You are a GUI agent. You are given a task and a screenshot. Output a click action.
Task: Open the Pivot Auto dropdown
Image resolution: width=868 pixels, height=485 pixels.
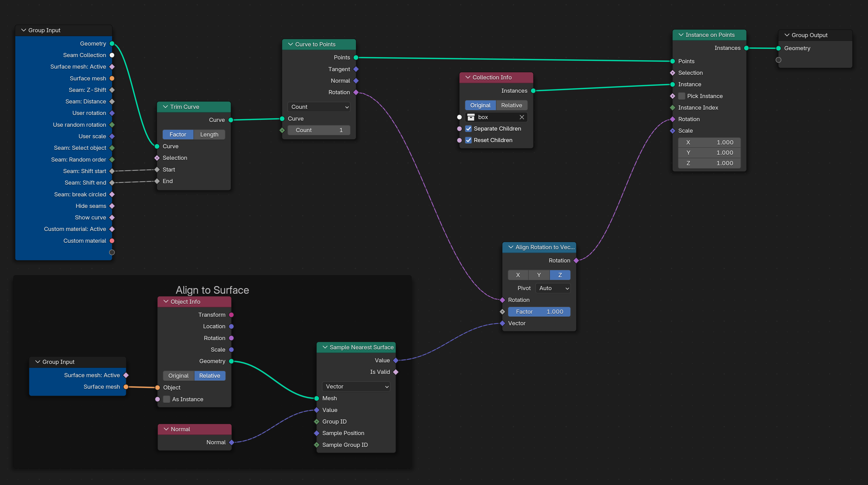point(553,288)
